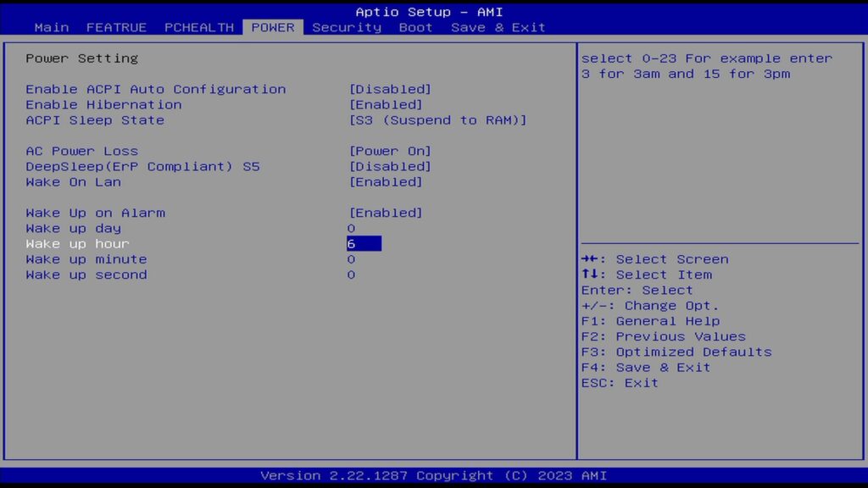Click the Wake up minute value
868x488 pixels.
pos(351,259)
